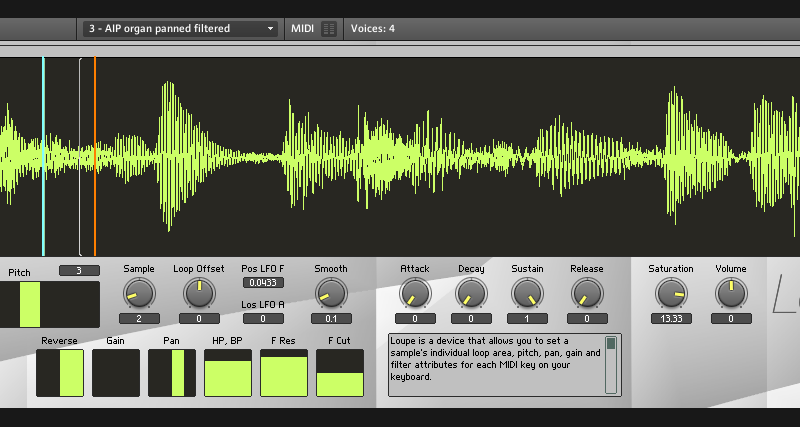Click the Attack knob
The height and width of the screenshot is (427, 800).
[414, 293]
